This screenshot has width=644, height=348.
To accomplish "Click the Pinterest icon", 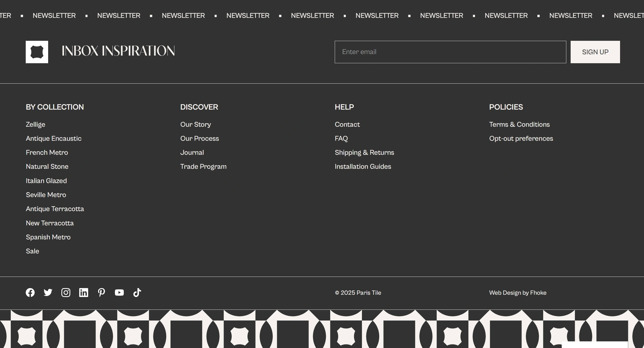I will 101,292.
